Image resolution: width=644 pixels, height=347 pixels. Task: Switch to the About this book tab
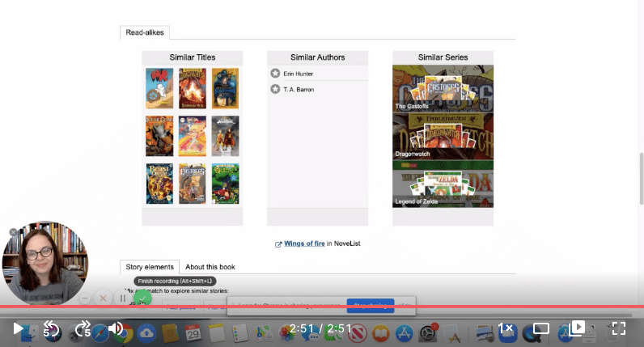coord(210,267)
